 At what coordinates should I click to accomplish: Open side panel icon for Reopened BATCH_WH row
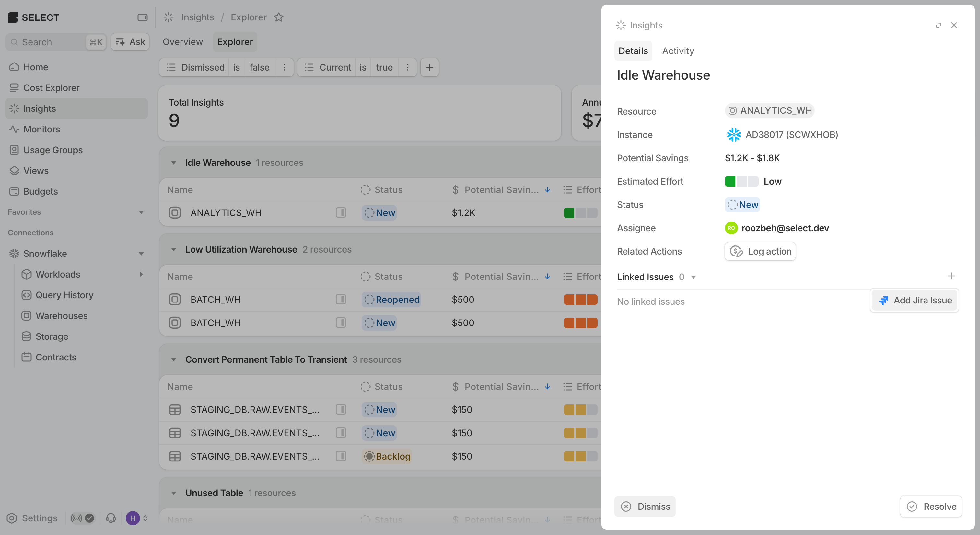point(341,300)
